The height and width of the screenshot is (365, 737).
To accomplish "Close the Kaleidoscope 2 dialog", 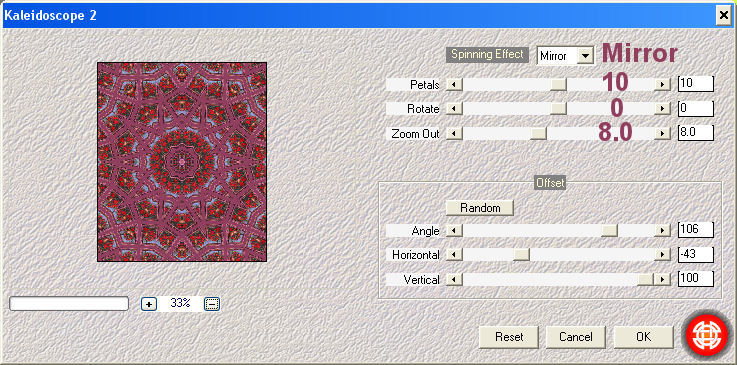I will tap(723, 16).
